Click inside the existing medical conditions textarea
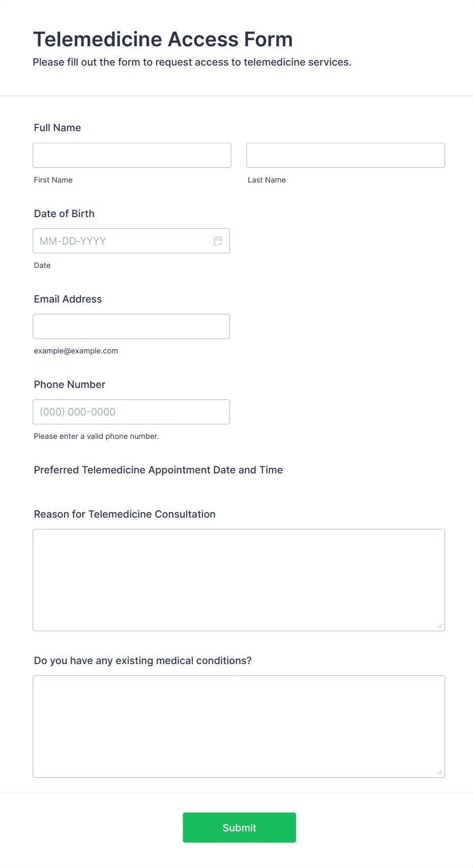The image size is (473, 868). (x=239, y=727)
